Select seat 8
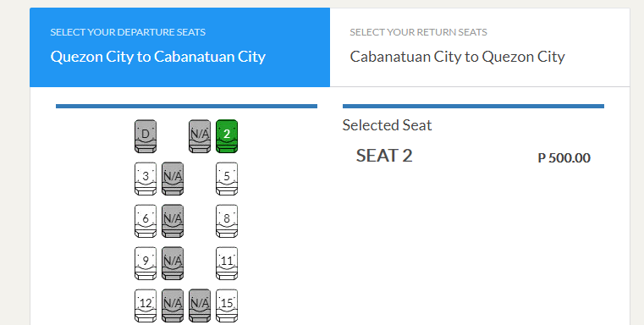Screen dimensions: 644x325 pos(227,221)
